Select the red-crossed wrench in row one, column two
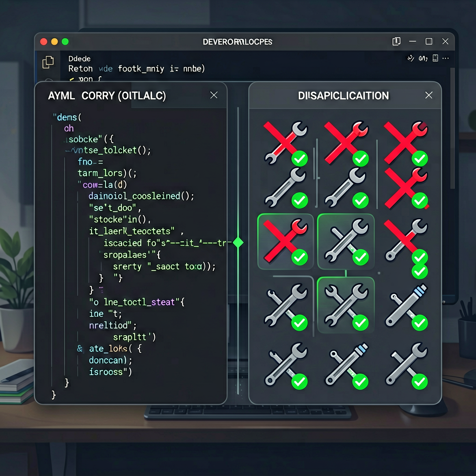Viewport: 476px width, 476px height. 346,143
